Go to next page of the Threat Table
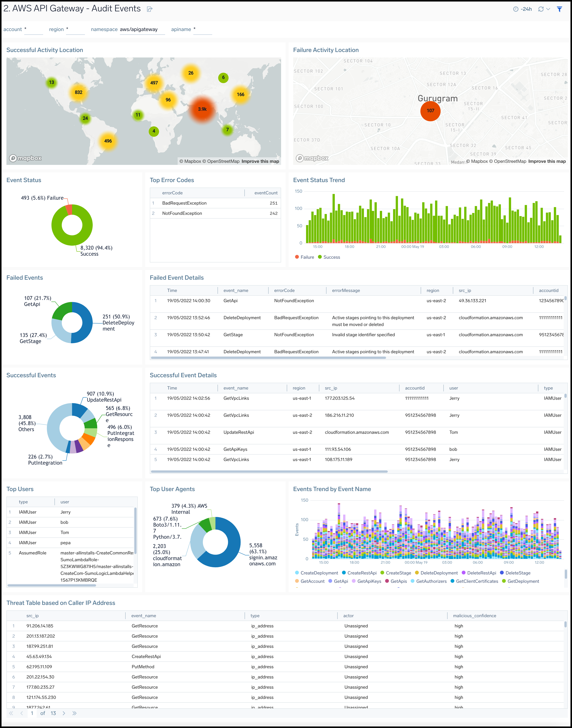This screenshot has height=728, width=572. point(64,713)
